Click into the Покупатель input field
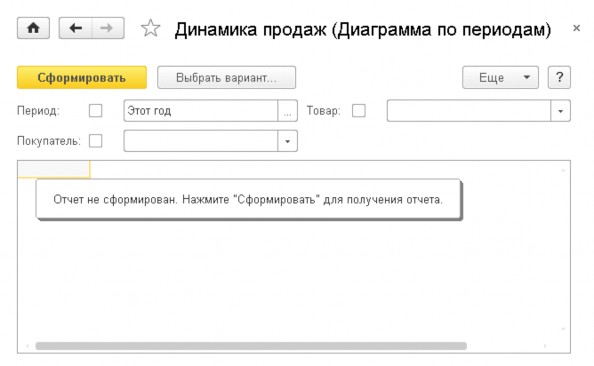 click(x=201, y=141)
